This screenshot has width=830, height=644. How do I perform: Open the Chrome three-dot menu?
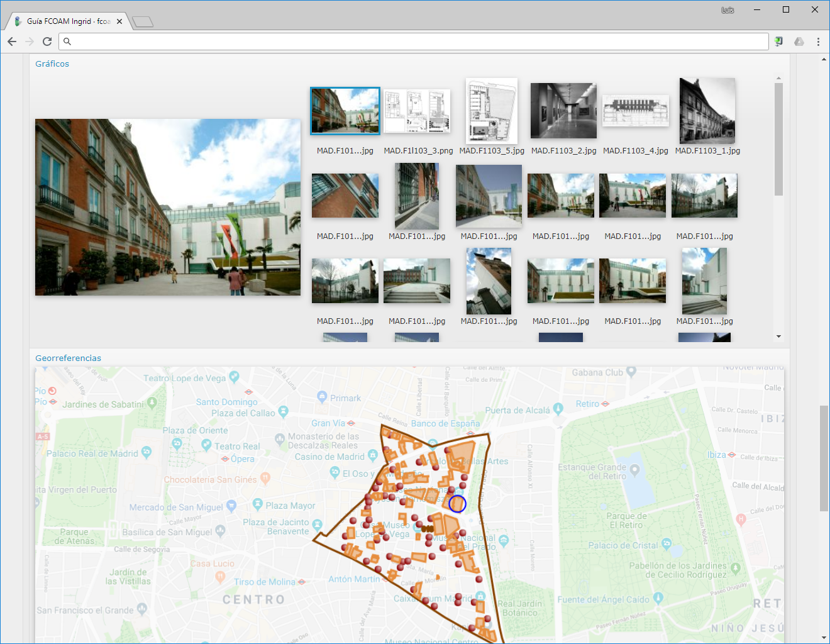(x=818, y=42)
